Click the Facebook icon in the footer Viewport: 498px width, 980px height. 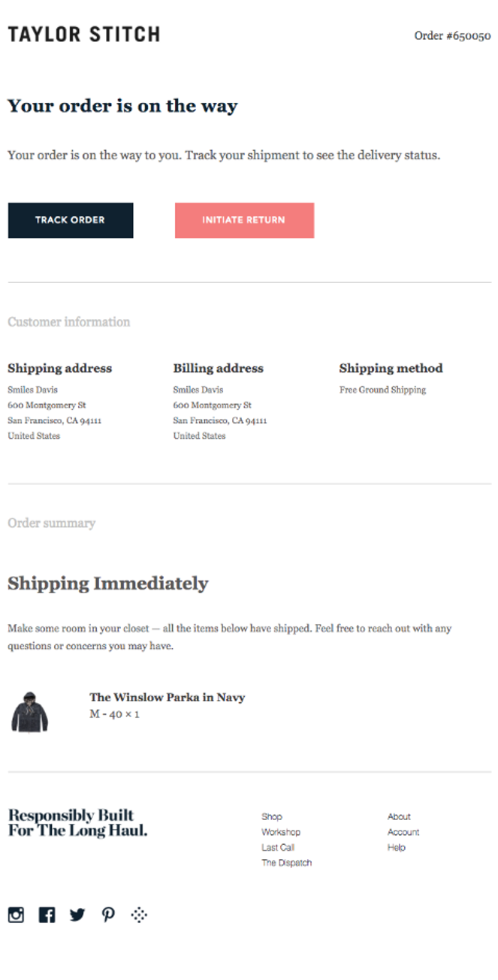click(47, 915)
